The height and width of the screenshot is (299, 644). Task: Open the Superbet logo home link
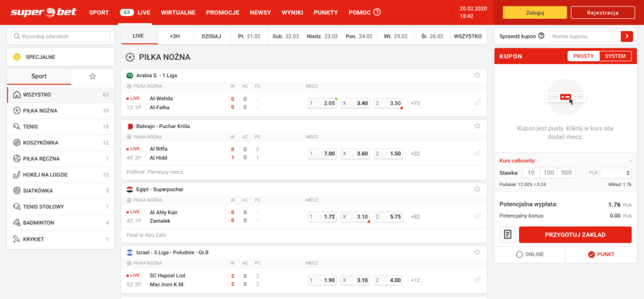click(43, 12)
